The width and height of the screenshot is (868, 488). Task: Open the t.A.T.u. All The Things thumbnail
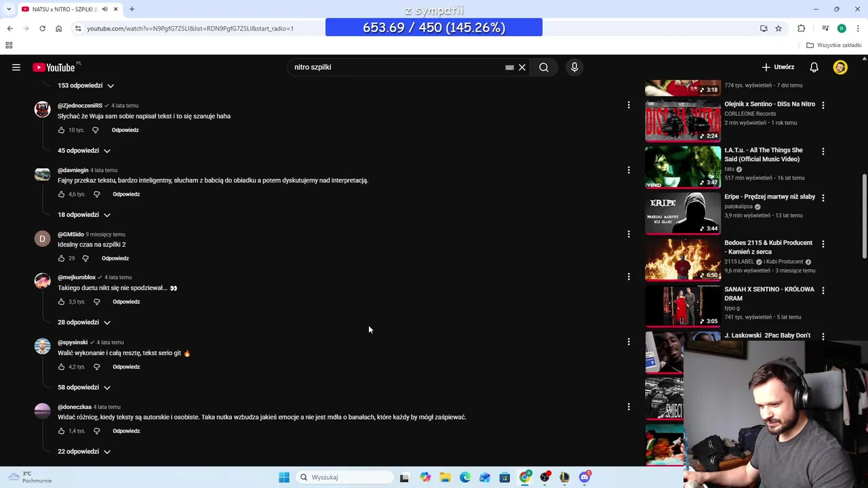click(683, 167)
